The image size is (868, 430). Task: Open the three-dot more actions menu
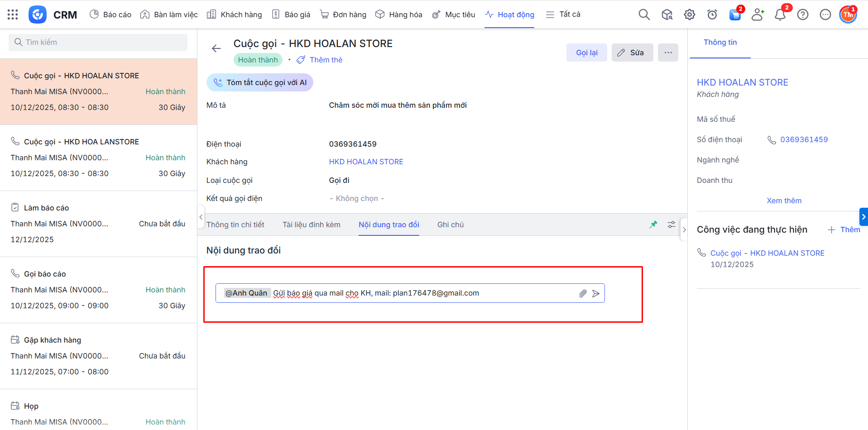coord(668,53)
